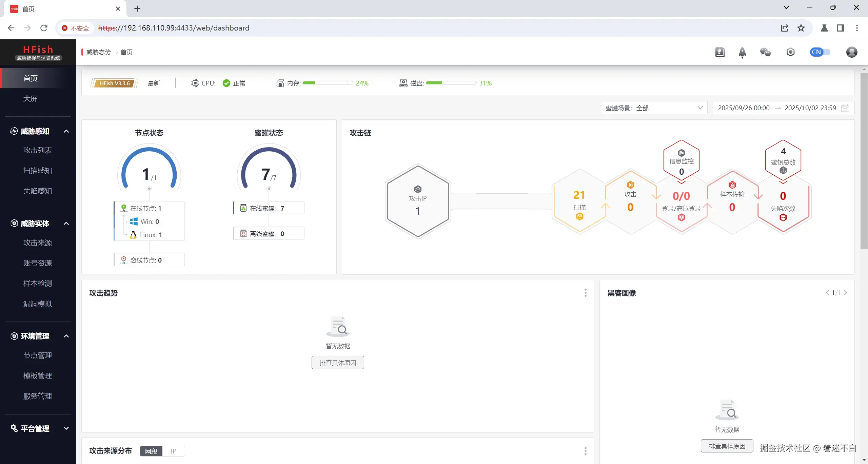Open the calendar icon in date range
Screen dimensions: 868x464
(845, 108)
